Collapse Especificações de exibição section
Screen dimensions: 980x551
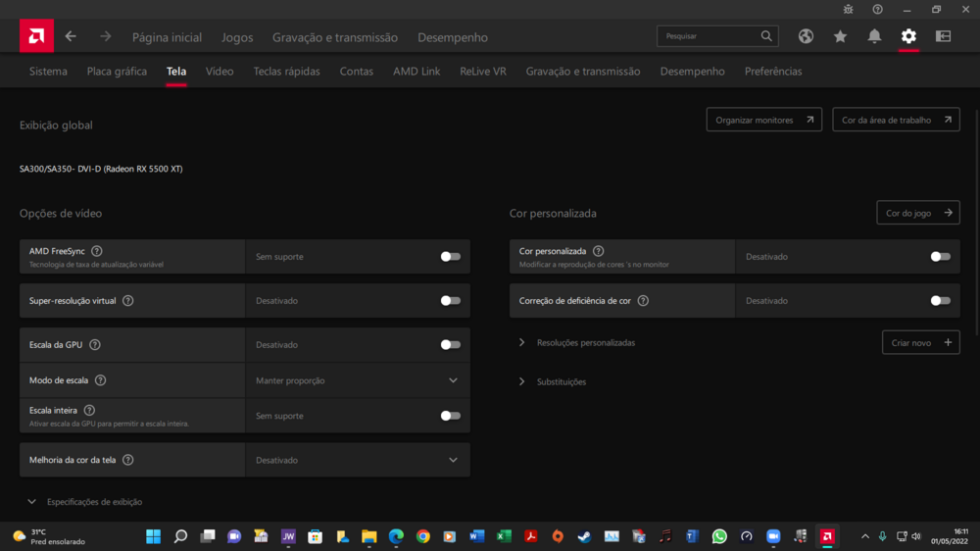point(32,502)
